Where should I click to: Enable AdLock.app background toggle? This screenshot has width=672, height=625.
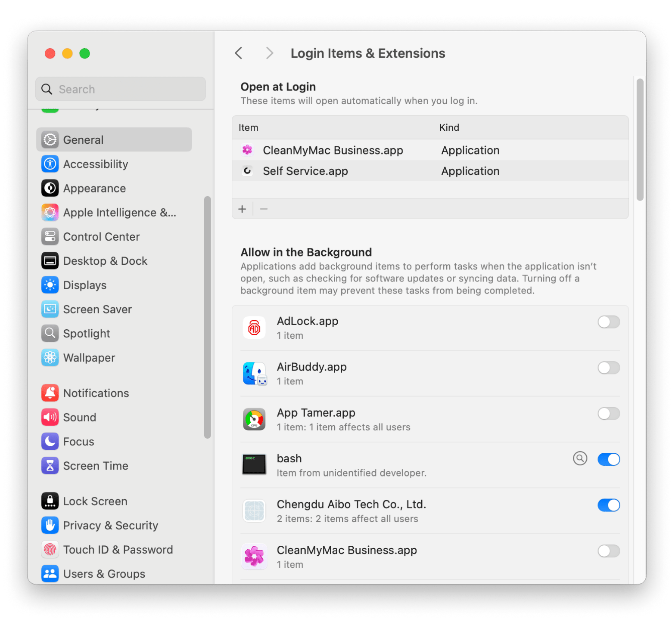609,322
